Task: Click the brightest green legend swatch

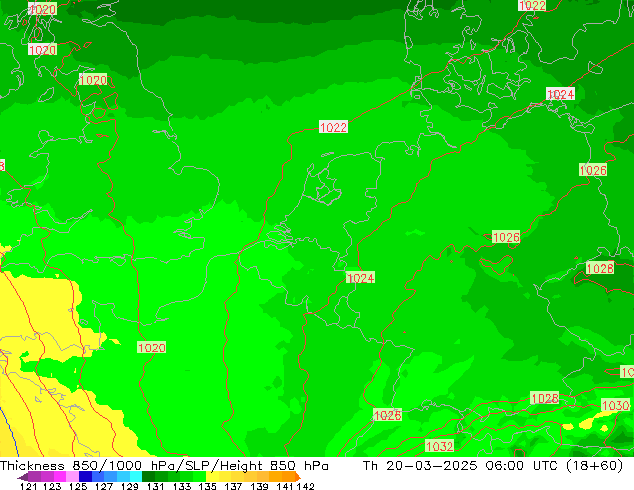Action: 199,477
